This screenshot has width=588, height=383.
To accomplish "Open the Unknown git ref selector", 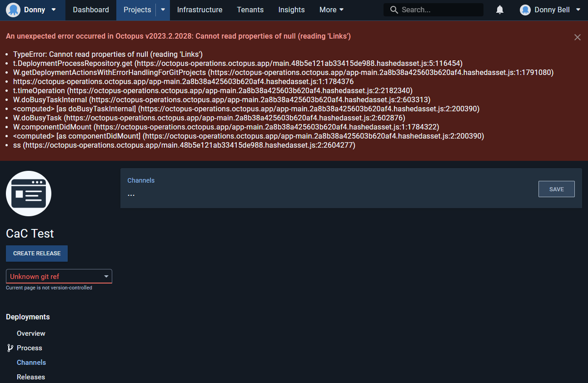I will pos(59,276).
